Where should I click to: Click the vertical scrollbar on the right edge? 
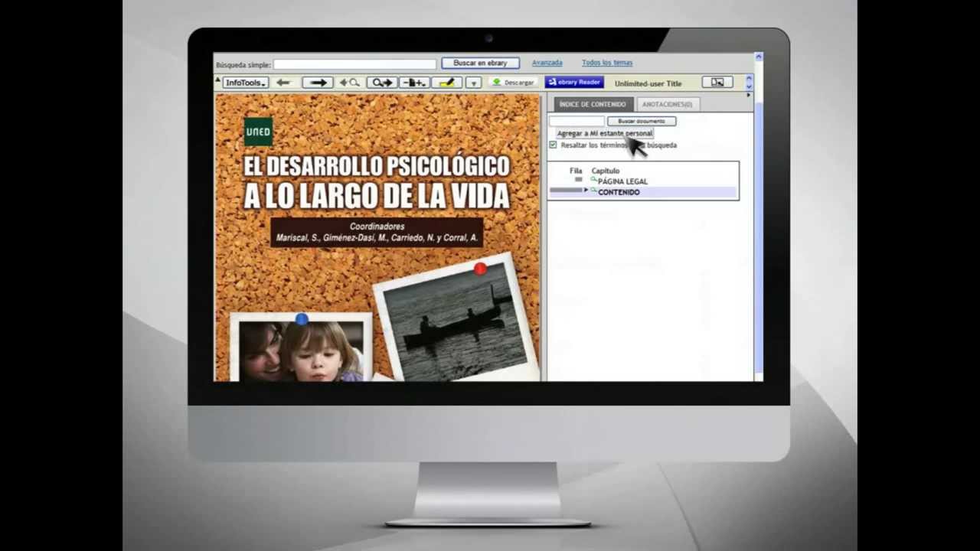click(x=759, y=217)
